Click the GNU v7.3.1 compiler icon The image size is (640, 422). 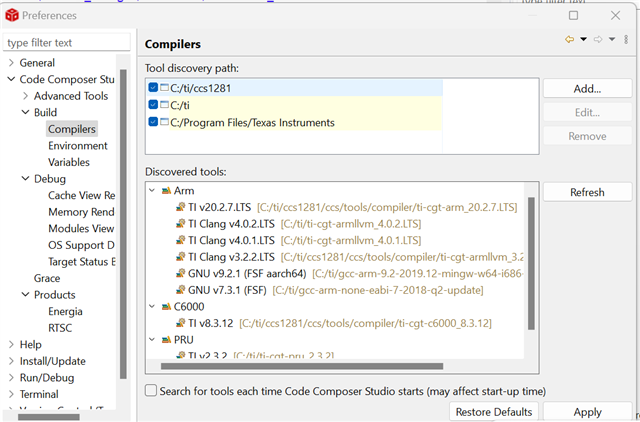180,290
